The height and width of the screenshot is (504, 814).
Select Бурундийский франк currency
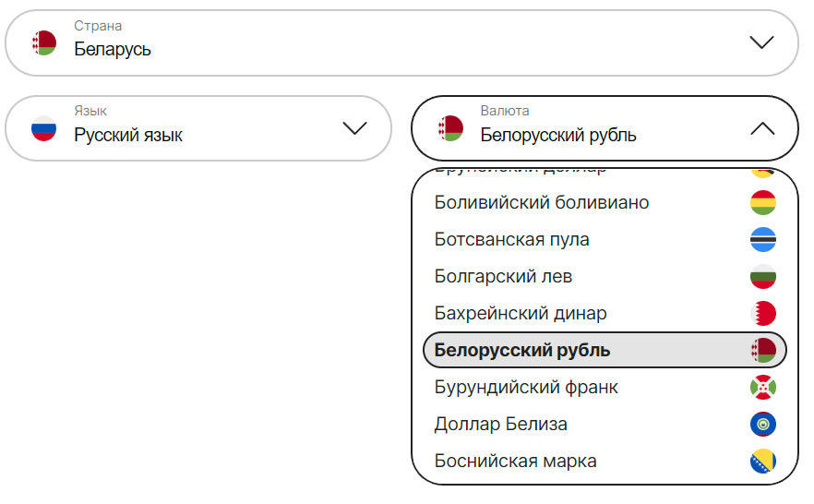[526, 388]
